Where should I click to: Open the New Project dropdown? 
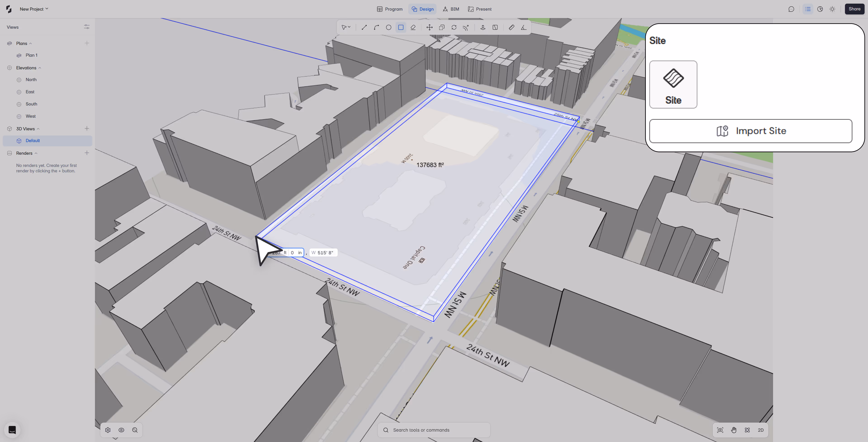click(x=34, y=9)
